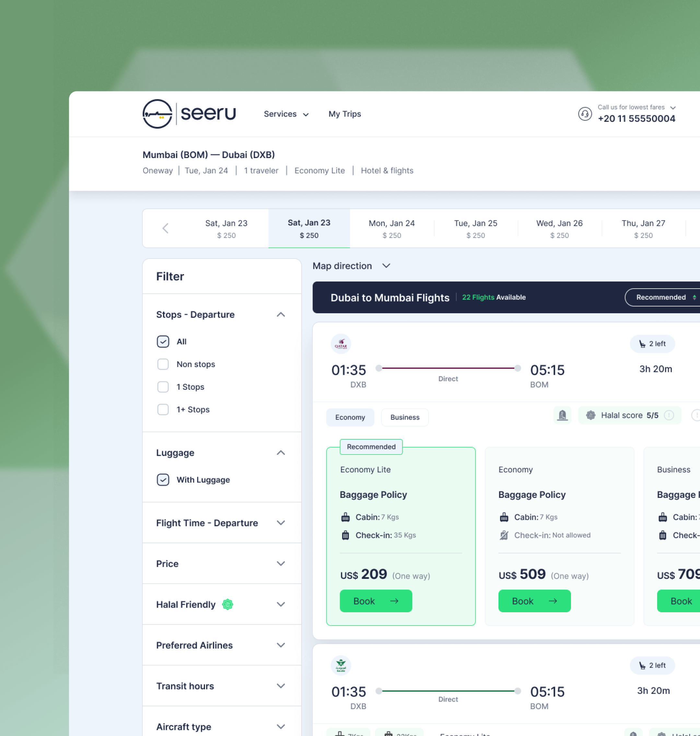Viewport: 700px width, 736px height.
Task: Click the seeru logo
Action: tap(189, 114)
